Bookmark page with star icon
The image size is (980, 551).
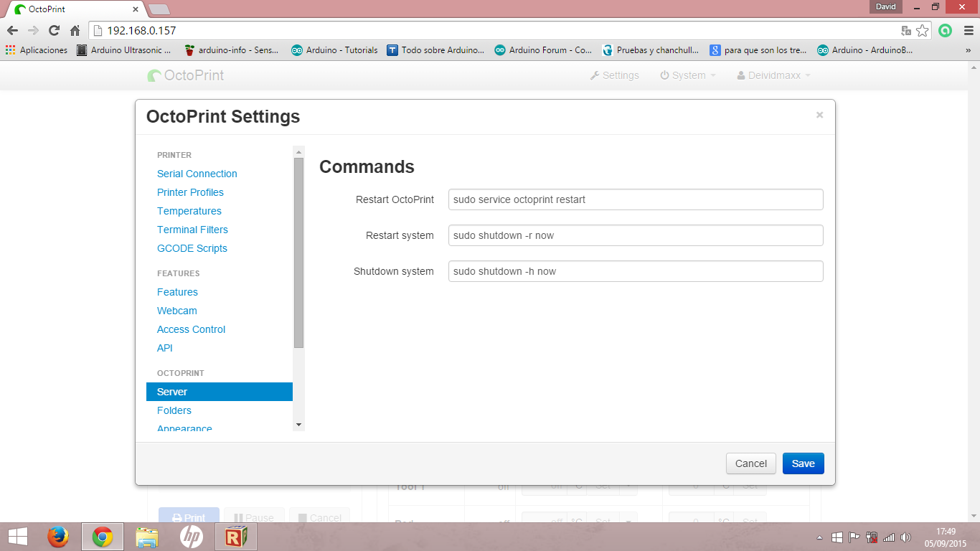point(923,31)
